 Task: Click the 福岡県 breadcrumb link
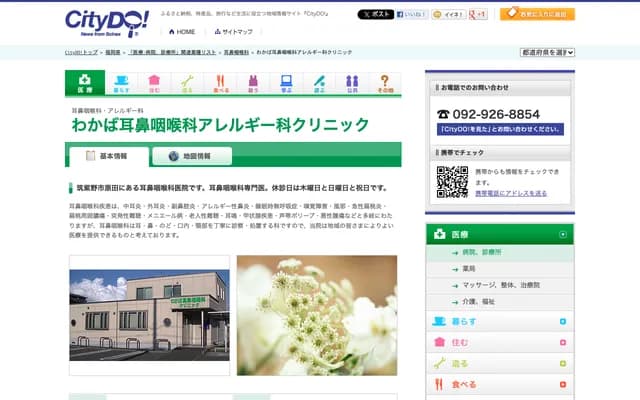(x=113, y=52)
